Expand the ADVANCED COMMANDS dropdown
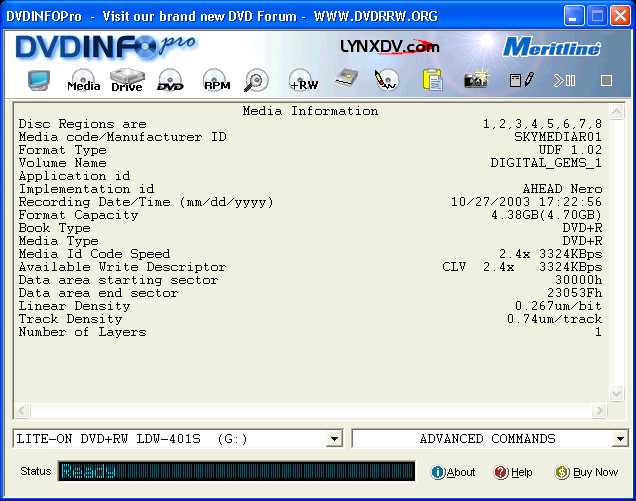The image size is (636, 501). [620, 439]
